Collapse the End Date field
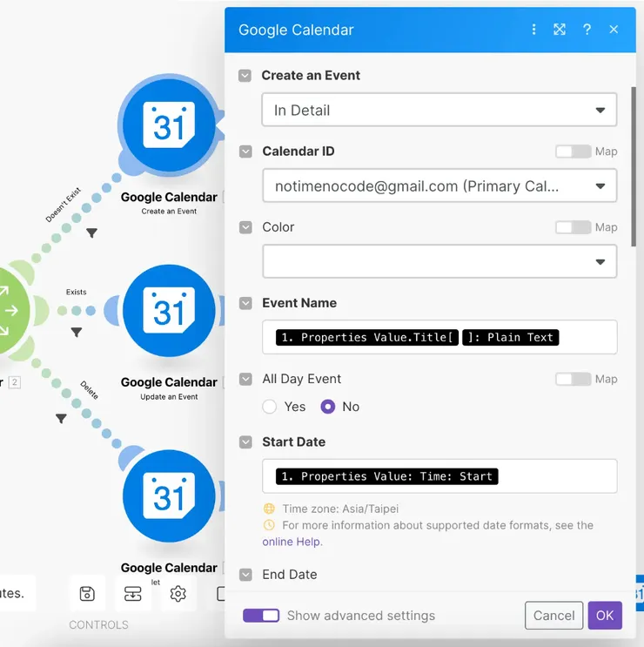Screen dimensions: 644x647 tap(245, 575)
